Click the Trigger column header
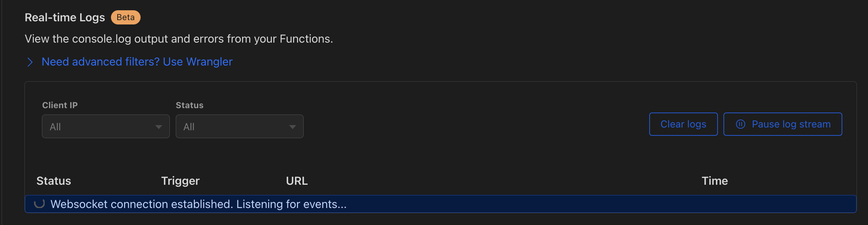This screenshot has height=225, width=868. tap(180, 181)
